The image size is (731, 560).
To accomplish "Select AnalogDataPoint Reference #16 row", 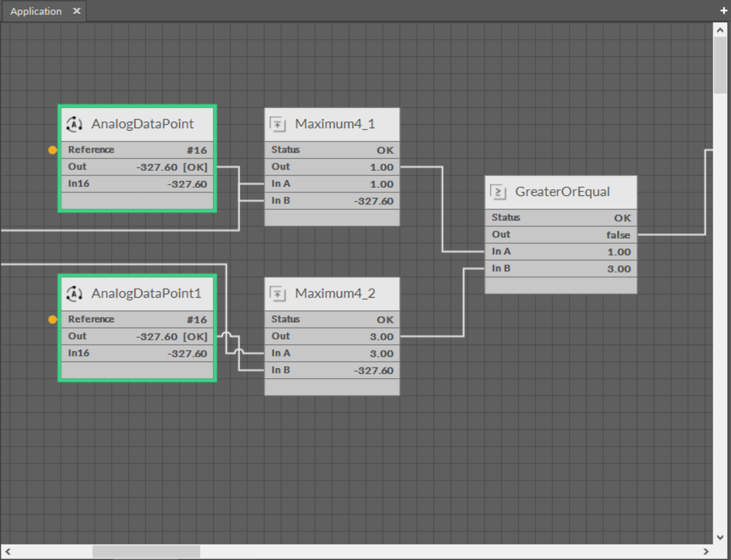I will [x=137, y=150].
